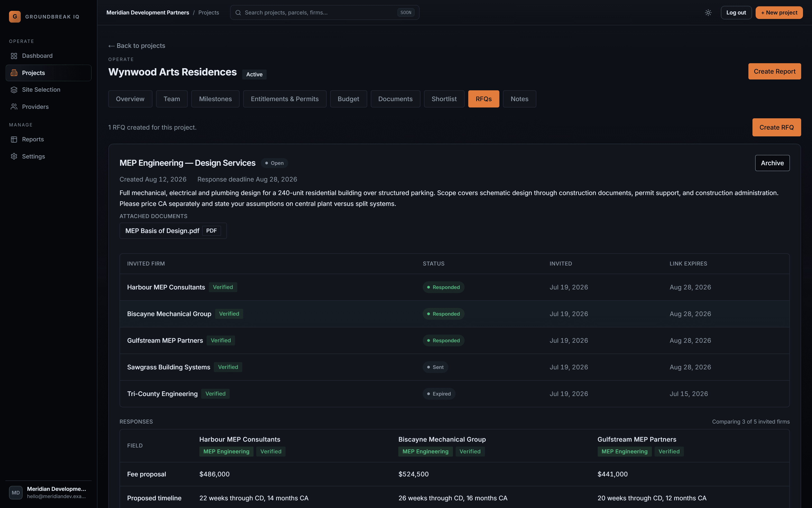Click MEP Engineering tag under Biscayne column
812x508 pixels.
pos(425,452)
